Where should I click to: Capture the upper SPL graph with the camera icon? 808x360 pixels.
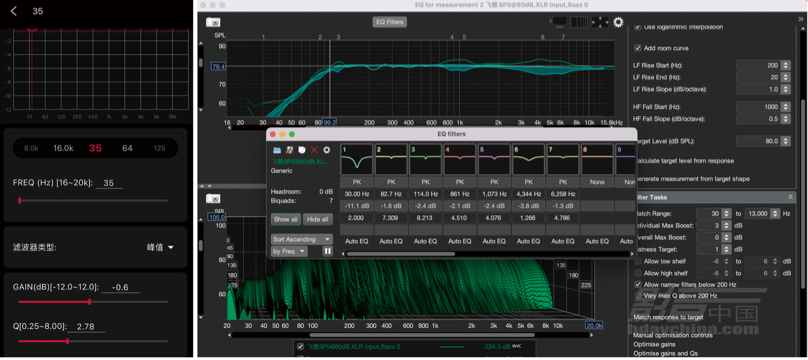(213, 22)
